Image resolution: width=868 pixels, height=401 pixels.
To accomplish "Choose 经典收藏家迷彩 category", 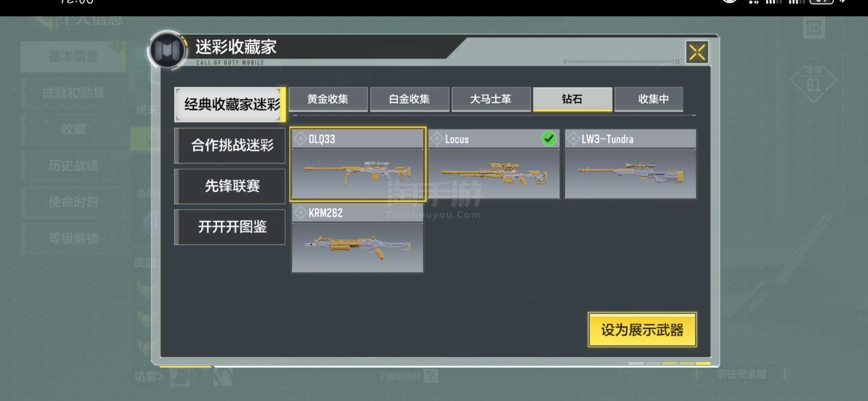I will click(x=230, y=105).
